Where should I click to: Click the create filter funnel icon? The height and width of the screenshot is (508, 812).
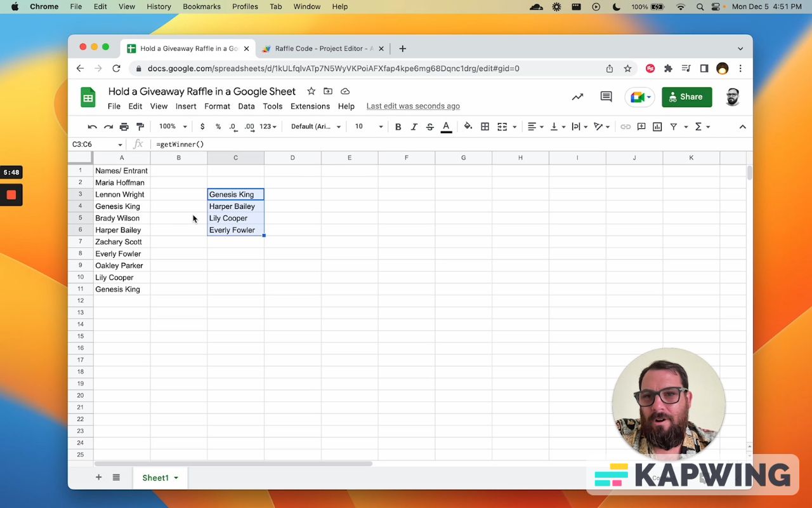[x=674, y=127]
